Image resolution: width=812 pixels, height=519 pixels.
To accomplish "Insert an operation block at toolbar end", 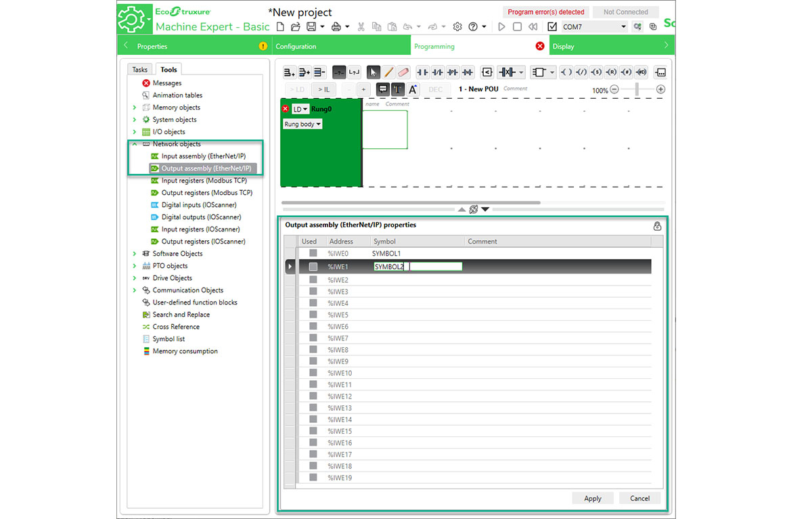I will click(x=660, y=72).
